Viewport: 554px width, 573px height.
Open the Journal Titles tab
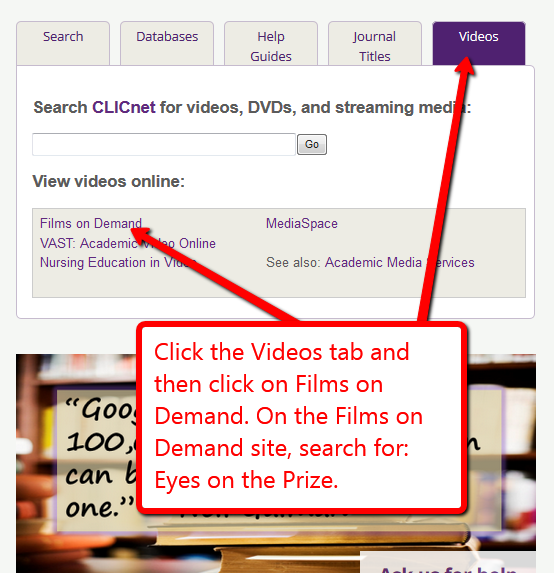[375, 43]
